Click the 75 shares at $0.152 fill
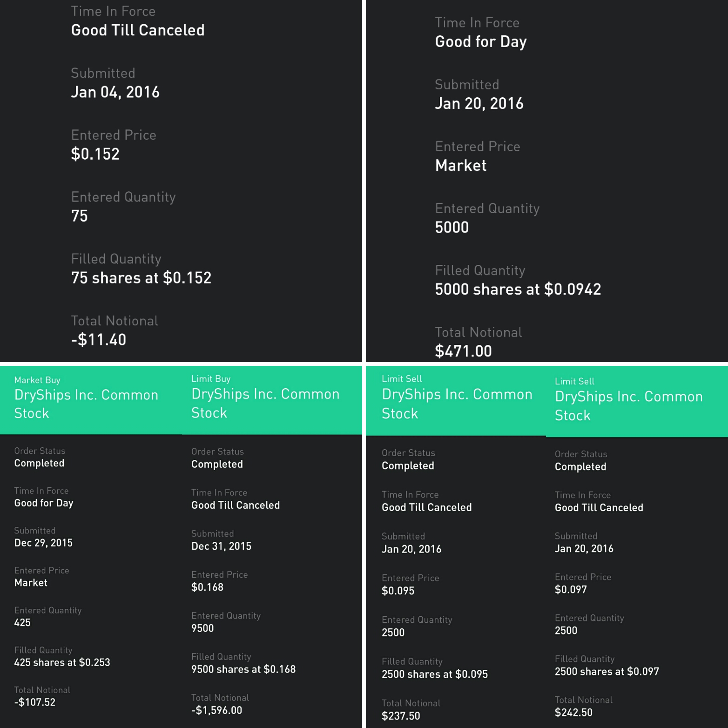728x728 pixels. click(141, 278)
